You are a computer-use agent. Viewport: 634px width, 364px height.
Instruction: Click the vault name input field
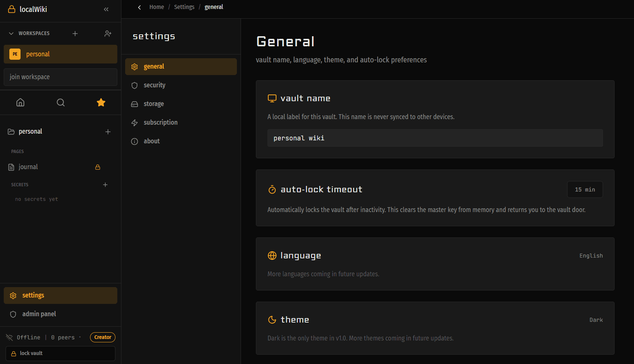435,138
